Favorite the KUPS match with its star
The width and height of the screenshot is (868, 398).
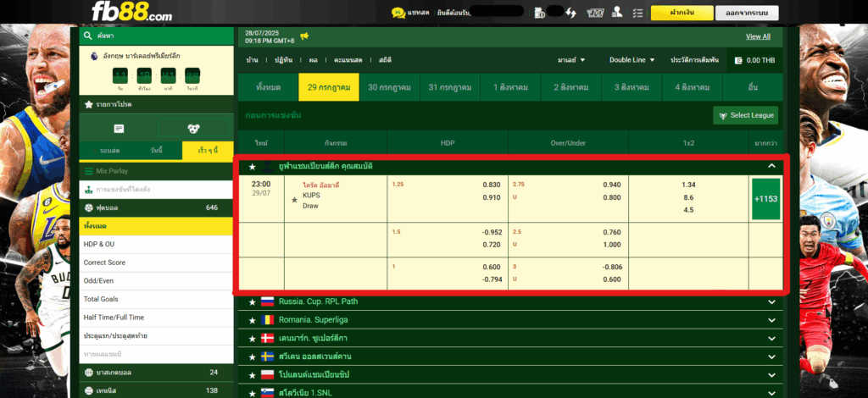pyautogui.click(x=294, y=200)
